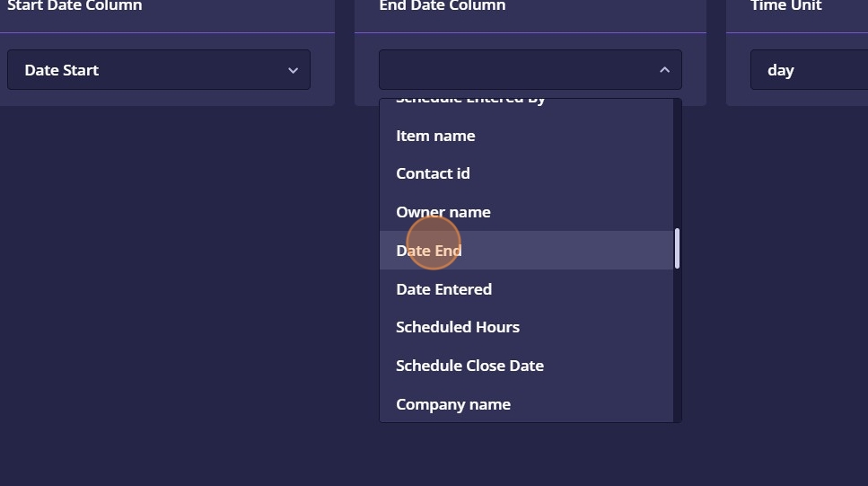Open the Time Unit dropdown showing day
868x486 pixels.
(808, 70)
